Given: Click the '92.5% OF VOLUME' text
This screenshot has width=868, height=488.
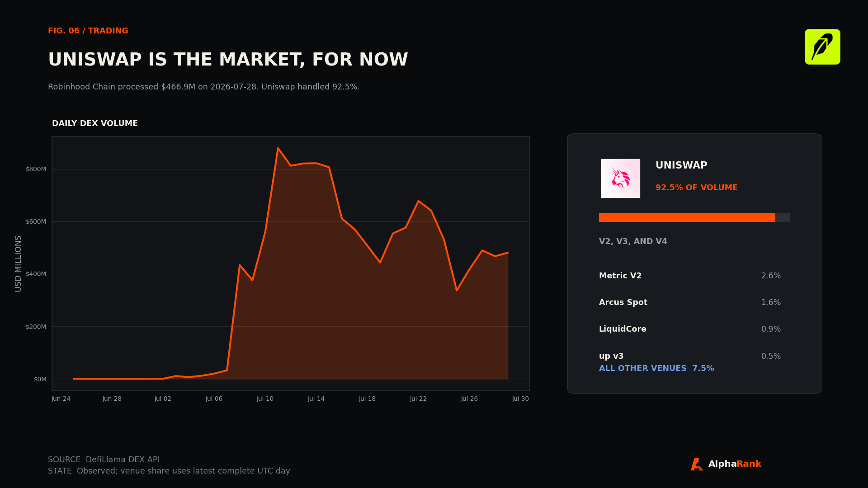Looking at the screenshot, I should click(697, 188).
